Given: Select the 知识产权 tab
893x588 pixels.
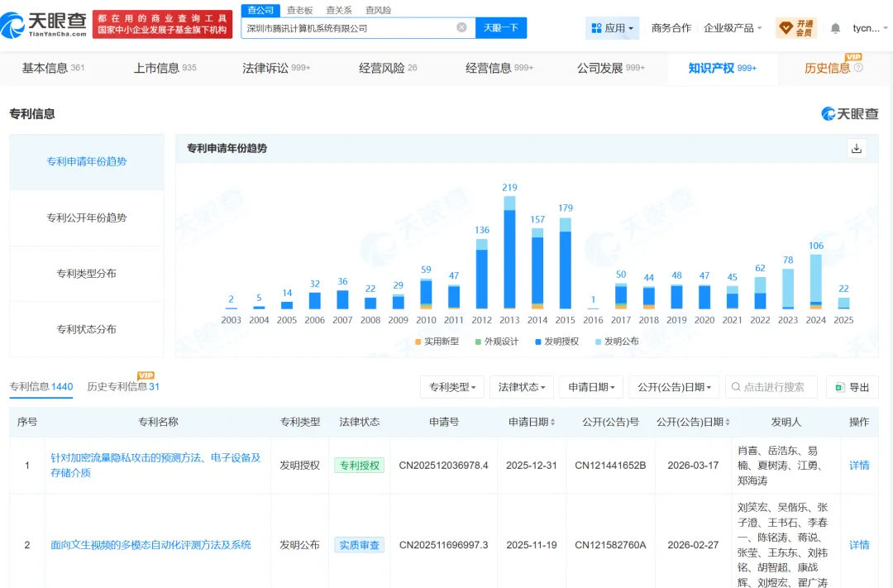Looking at the screenshot, I should pyautogui.click(x=722, y=69).
